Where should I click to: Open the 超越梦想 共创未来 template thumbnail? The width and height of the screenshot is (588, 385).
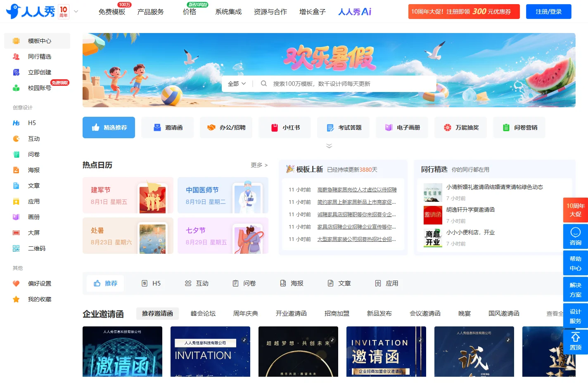click(298, 352)
